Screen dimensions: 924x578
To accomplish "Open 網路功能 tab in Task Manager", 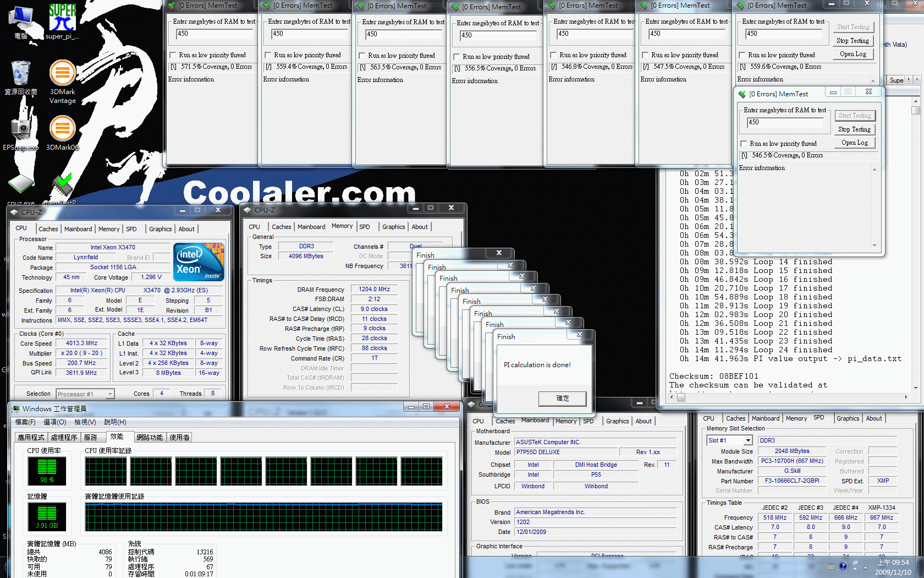I will [x=150, y=437].
